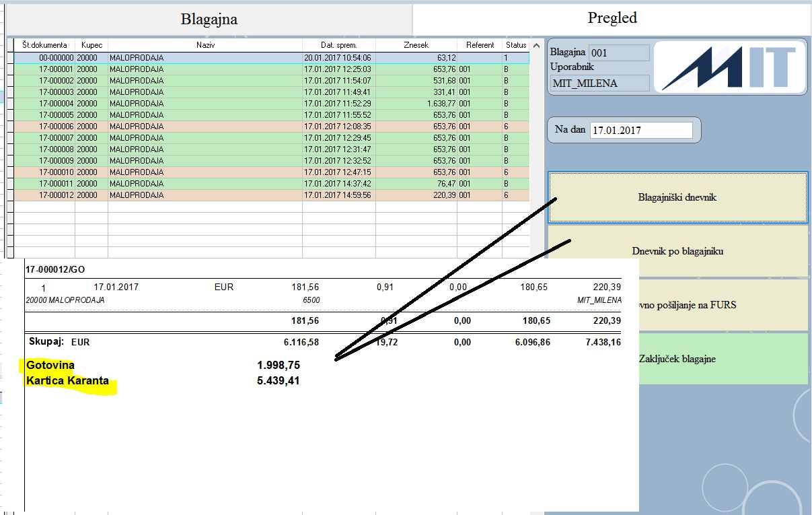Switch to the Blagajna tab

click(x=209, y=19)
